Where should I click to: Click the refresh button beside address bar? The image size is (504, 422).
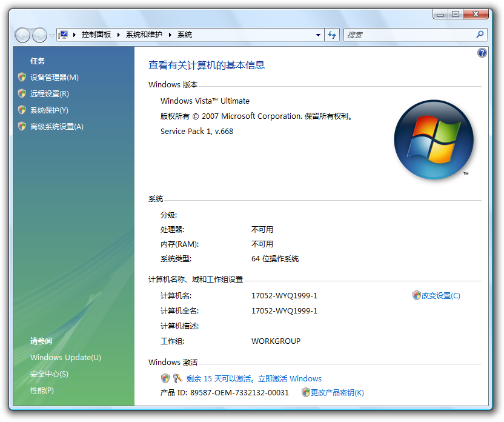point(332,35)
